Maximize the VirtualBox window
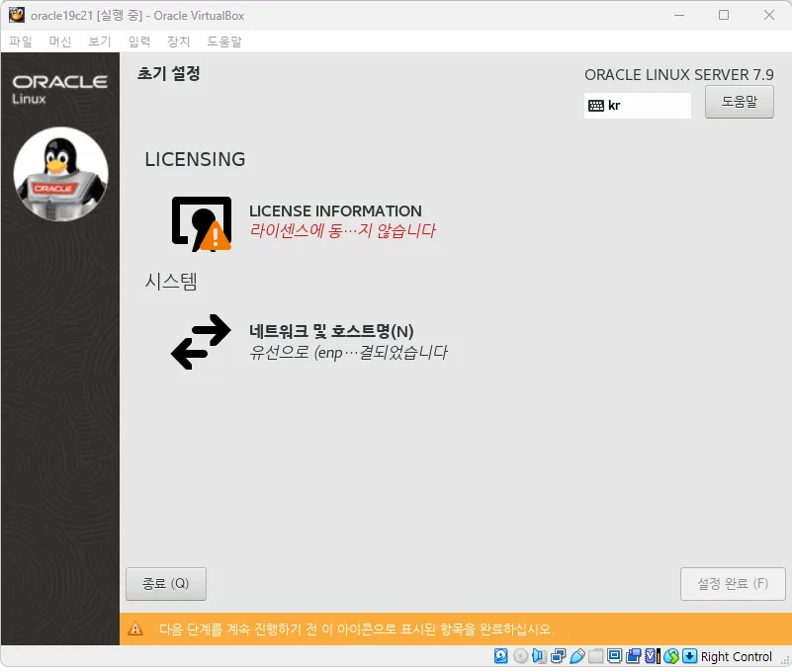The image size is (792, 672). (724, 15)
